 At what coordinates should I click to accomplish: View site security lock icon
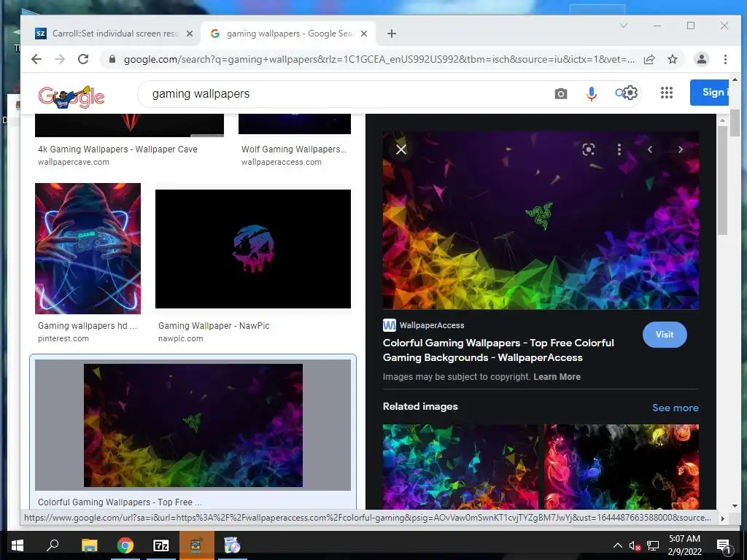[x=112, y=59]
